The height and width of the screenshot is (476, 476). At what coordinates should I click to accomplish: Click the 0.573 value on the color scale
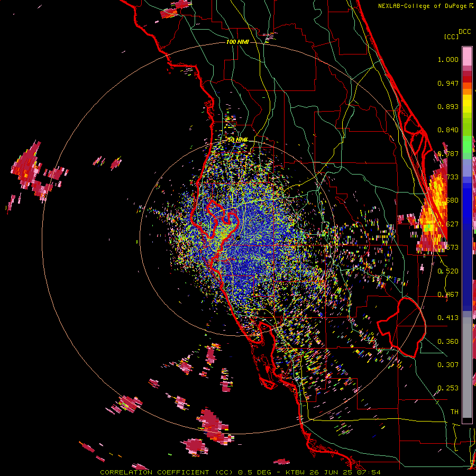(448, 248)
